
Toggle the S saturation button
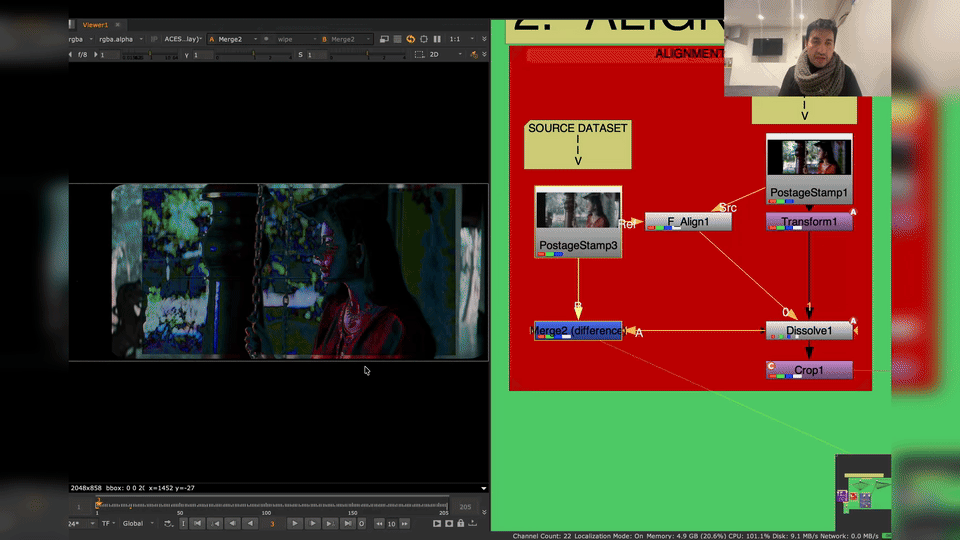click(300, 55)
